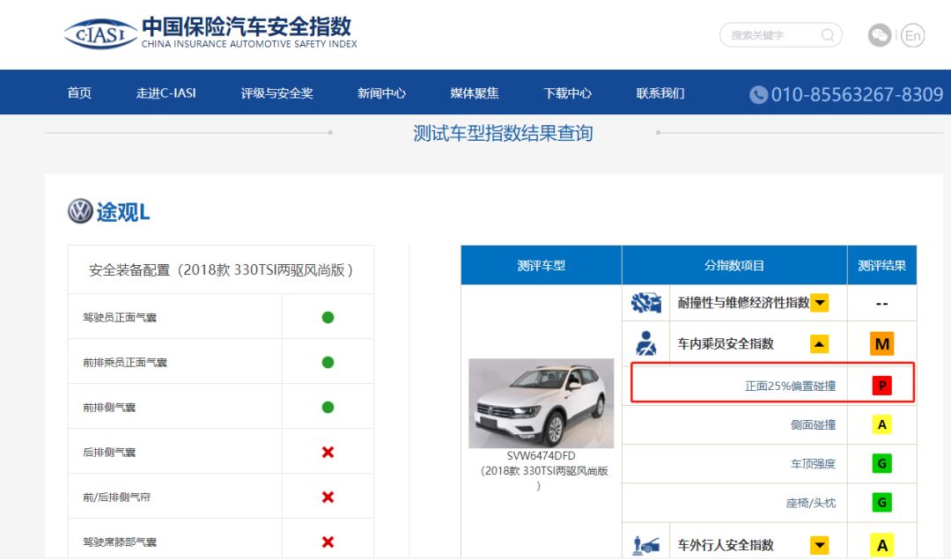
Task: Click the Volkswagen logo beside 途观L
Action: (x=80, y=211)
